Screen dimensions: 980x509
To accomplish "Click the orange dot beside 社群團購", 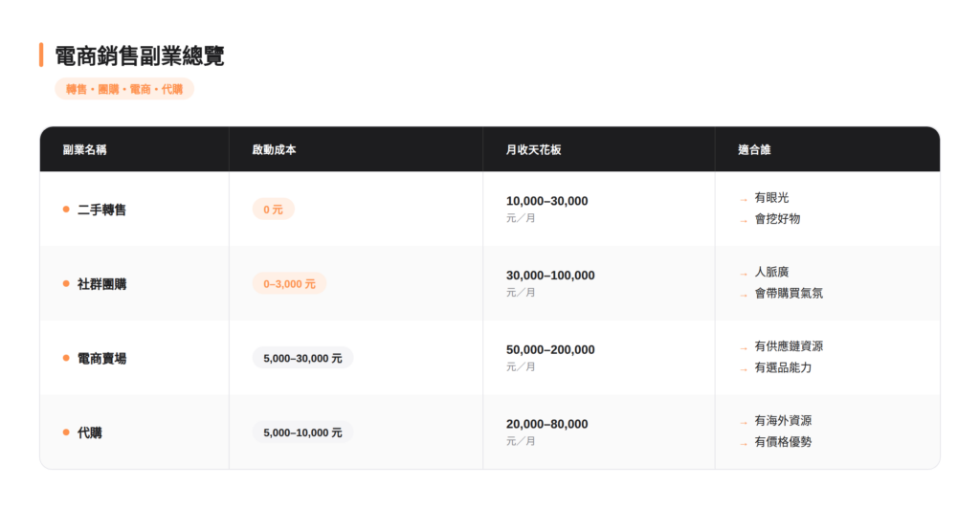I will pyautogui.click(x=66, y=284).
